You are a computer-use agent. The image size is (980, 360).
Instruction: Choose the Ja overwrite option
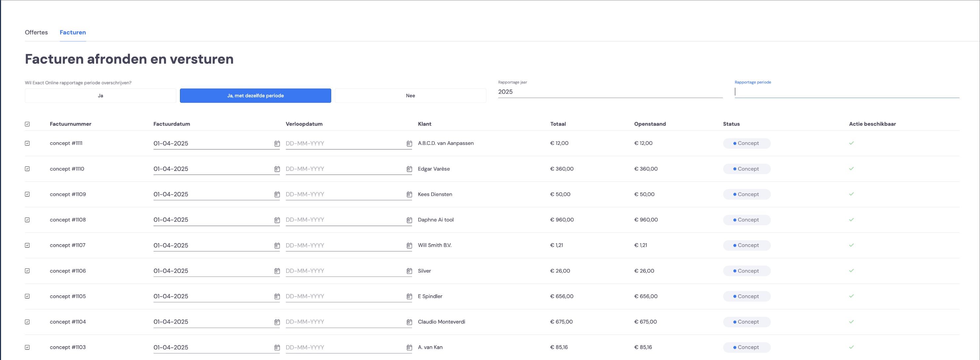100,96
